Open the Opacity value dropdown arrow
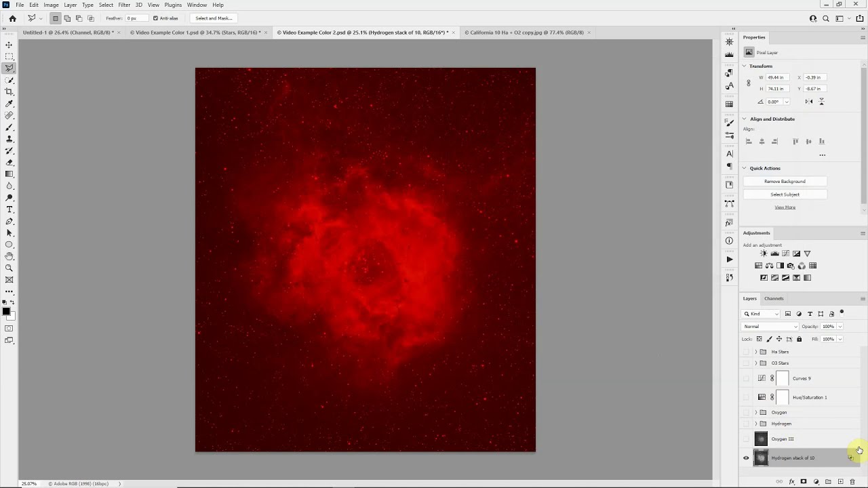Viewport: 868px width, 488px height. point(840,327)
